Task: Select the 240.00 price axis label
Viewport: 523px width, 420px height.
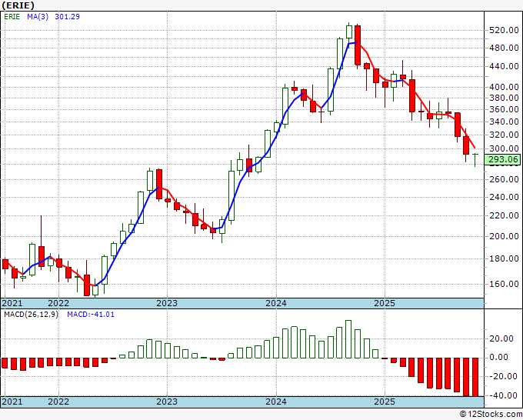Action: (x=504, y=197)
